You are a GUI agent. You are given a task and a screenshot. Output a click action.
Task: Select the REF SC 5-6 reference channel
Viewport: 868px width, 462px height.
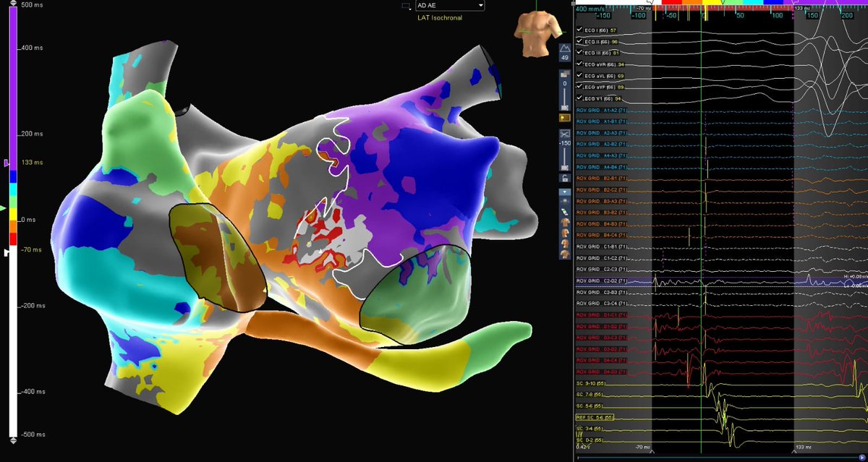tap(595, 417)
